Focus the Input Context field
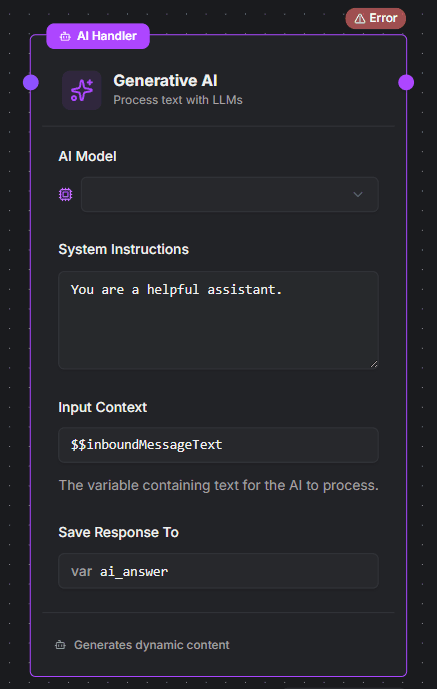This screenshot has width=437, height=689. (218, 445)
